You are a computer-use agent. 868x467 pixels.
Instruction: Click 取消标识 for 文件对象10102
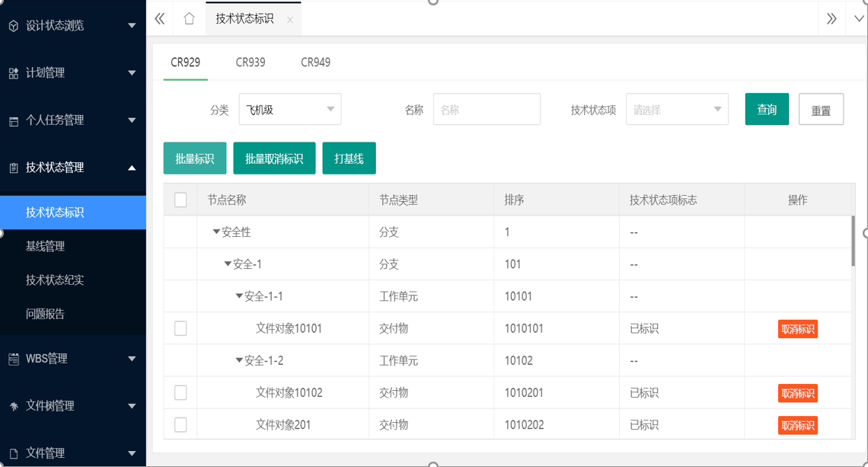(797, 393)
